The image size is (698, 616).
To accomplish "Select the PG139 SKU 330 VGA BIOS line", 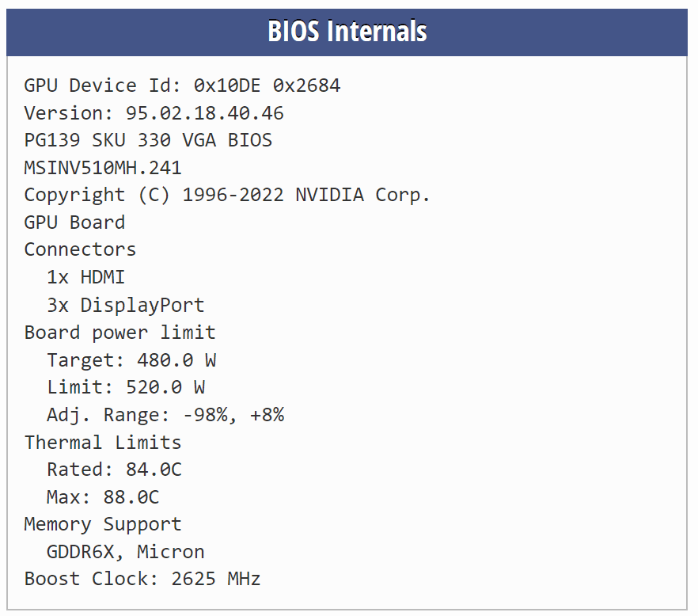I will click(148, 140).
